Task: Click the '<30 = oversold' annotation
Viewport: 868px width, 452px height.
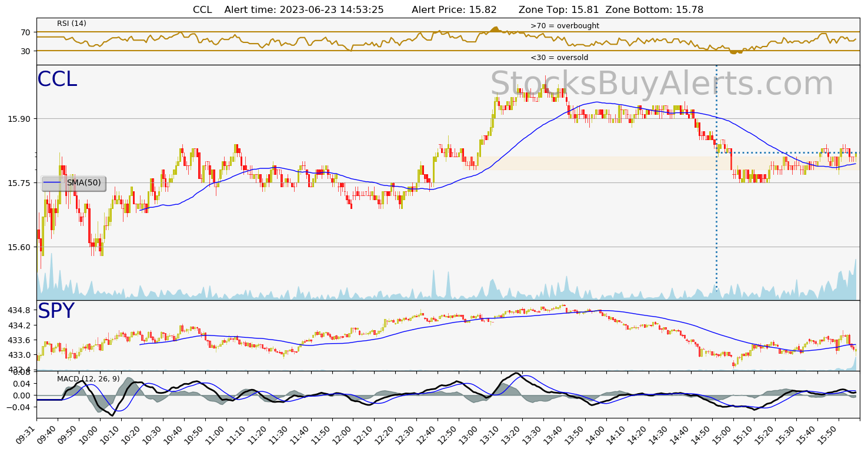Action: click(x=559, y=58)
